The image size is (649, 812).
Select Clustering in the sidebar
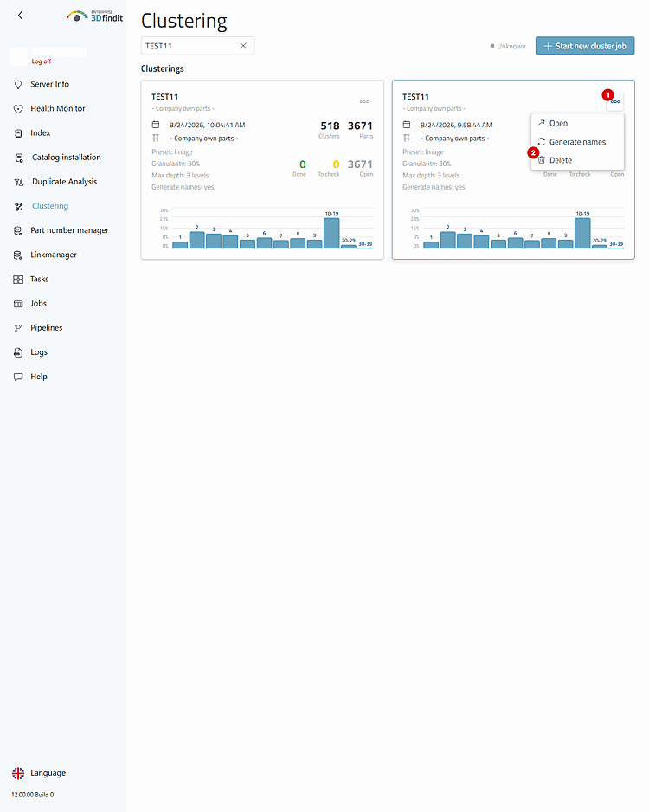50,205
